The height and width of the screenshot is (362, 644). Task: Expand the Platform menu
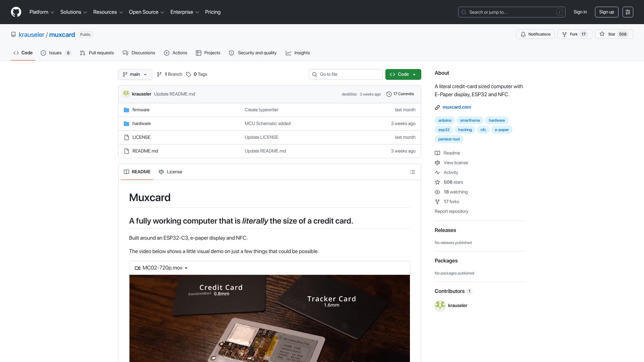click(x=42, y=12)
